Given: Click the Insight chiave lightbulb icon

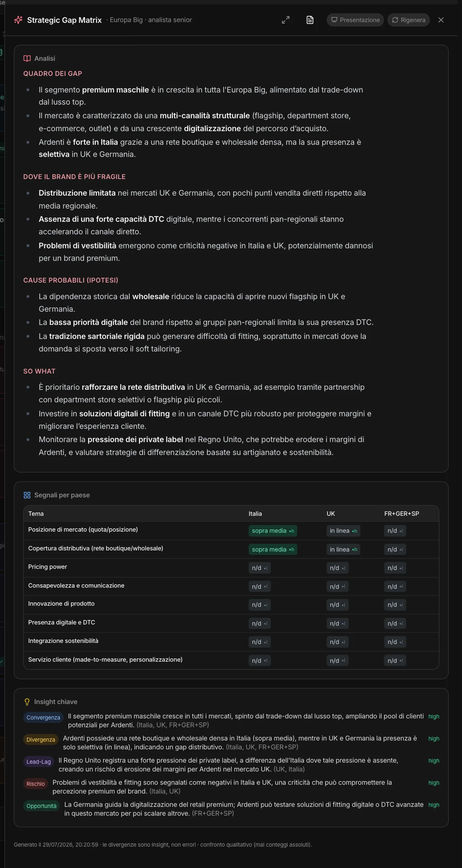Looking at the screenshot, I should click(x=27, y=702).
